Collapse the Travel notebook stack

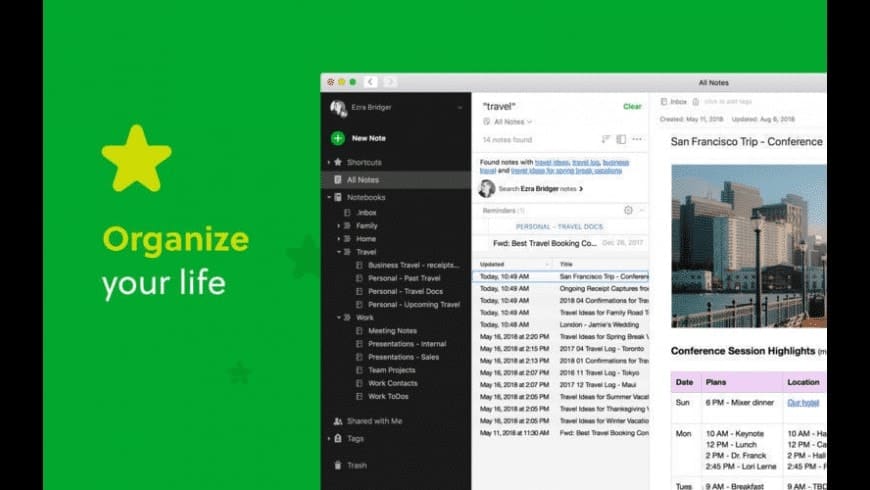tap(338, 252)
